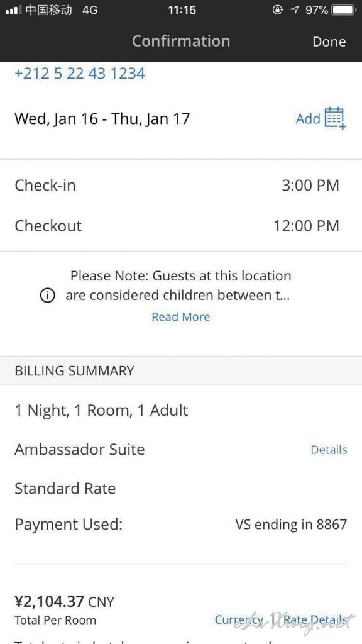The height and width of the screenshot is (644, 362).
Task: Open Ambassador Suite Details
Action: tap(329, 450)
